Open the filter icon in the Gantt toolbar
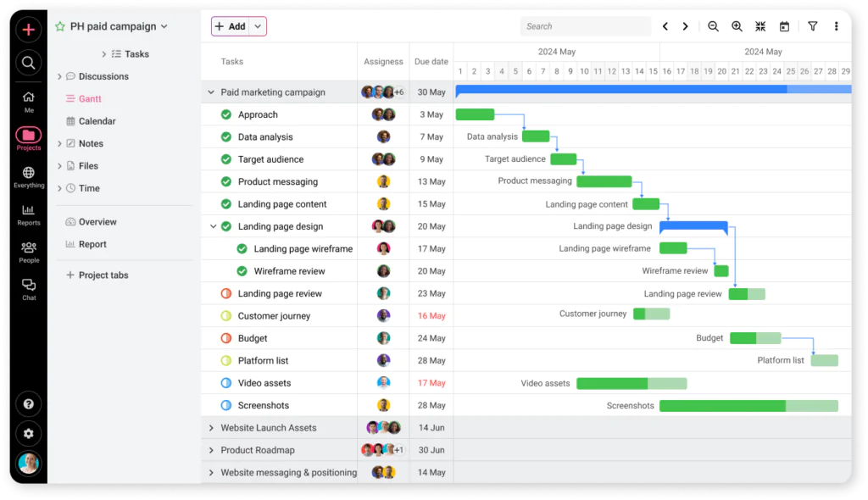 [812, 26]
